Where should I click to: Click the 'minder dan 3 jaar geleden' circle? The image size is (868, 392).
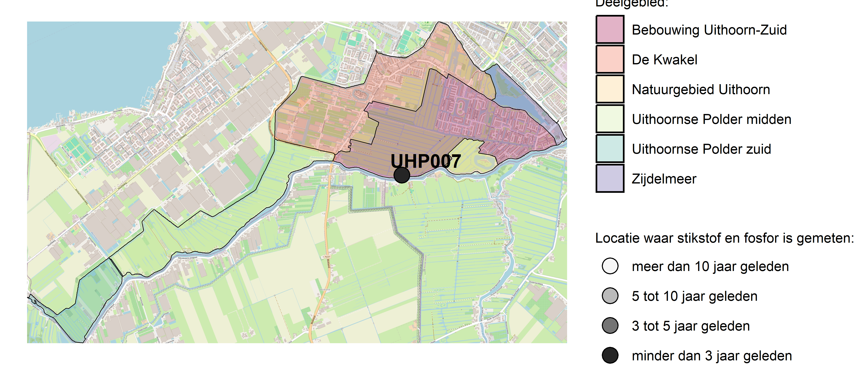610,355
